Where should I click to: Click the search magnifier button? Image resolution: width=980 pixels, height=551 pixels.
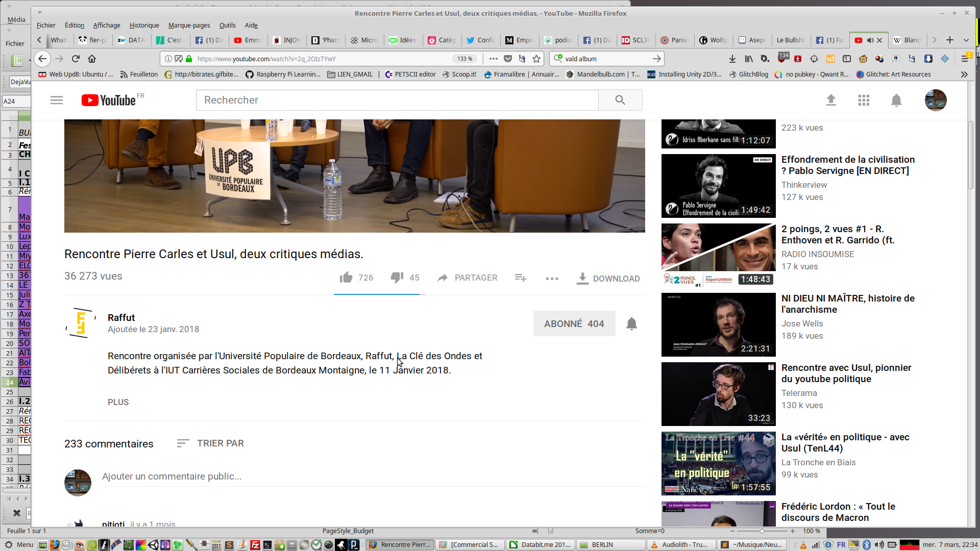[x=620, y=100]
